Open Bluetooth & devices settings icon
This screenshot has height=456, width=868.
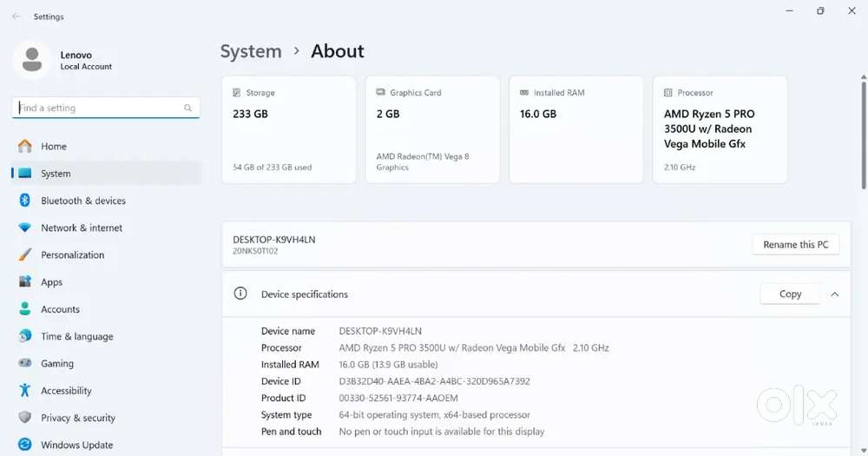tap(25, 201)
